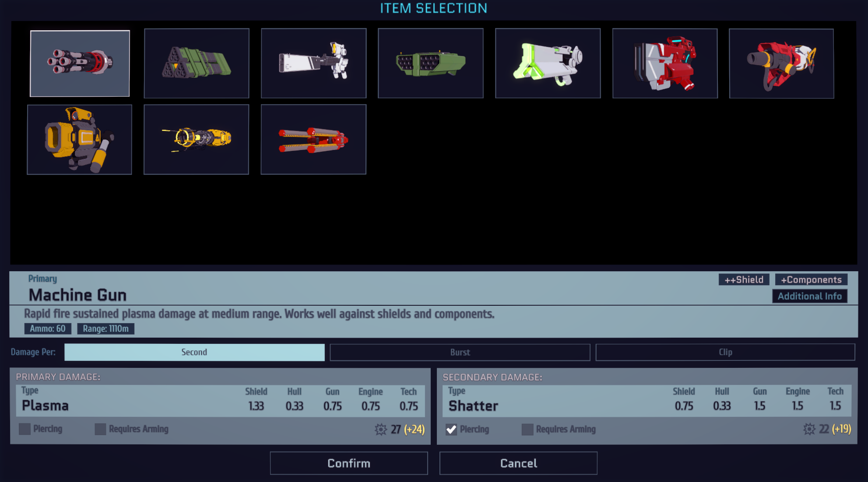The image size is (868, 482).
Task: Click primary damage bonus (+24)
Action: [x=414, y=430]
